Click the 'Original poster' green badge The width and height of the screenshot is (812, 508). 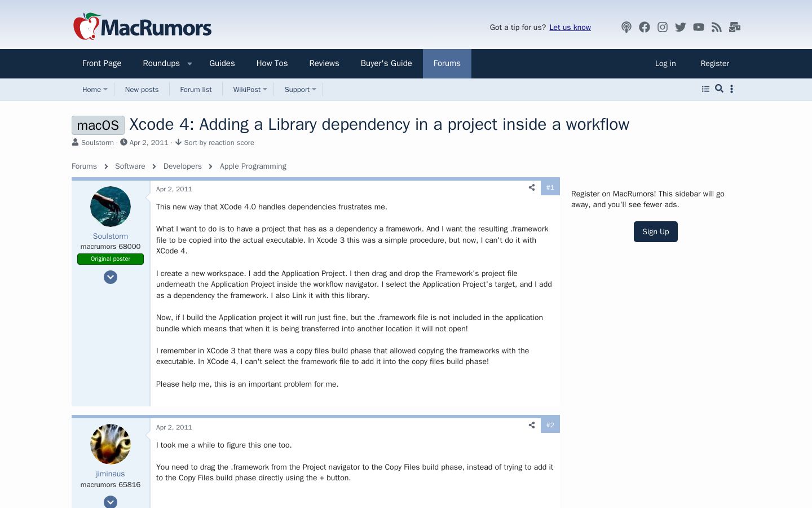pyautogui.click(x=111, y=259)
